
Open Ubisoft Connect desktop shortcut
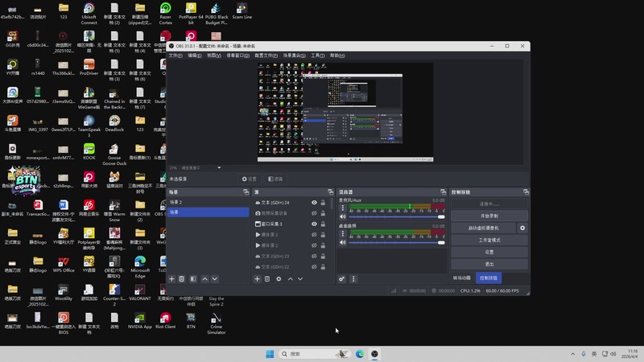click(x=89, y=13)
